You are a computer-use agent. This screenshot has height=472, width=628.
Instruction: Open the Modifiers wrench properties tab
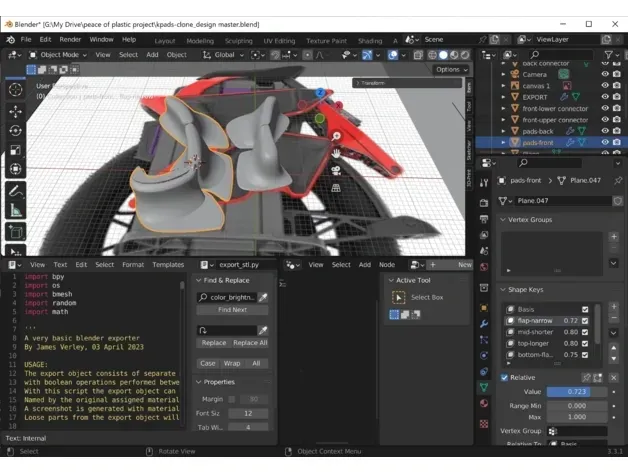484,324
